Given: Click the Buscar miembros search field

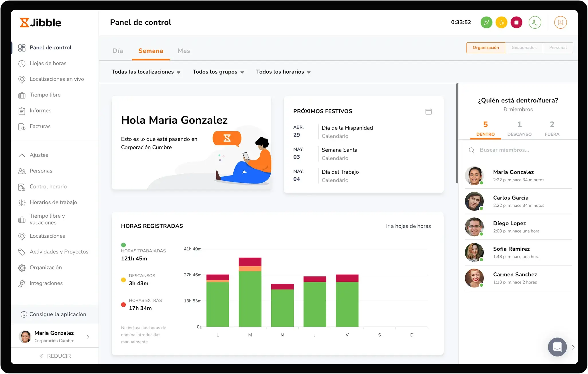Looking at the screenshot, I should click(504, 150).
